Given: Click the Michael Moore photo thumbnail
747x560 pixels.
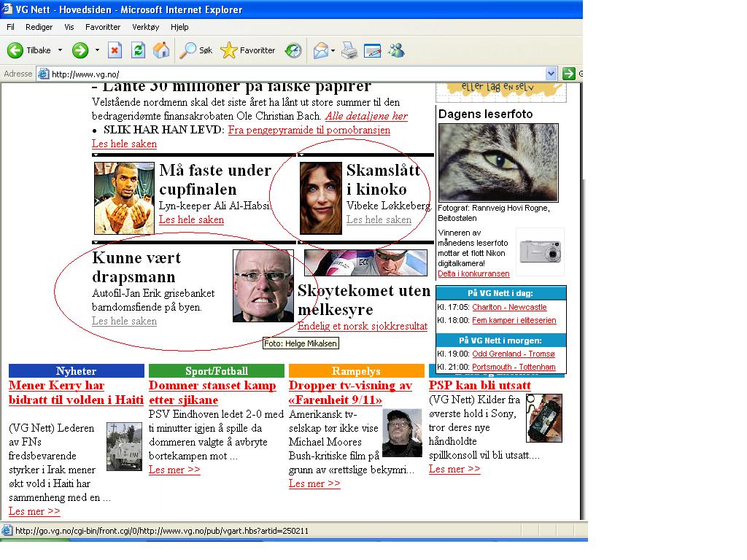Looking at the screenshot, I should tap(402, 433).
